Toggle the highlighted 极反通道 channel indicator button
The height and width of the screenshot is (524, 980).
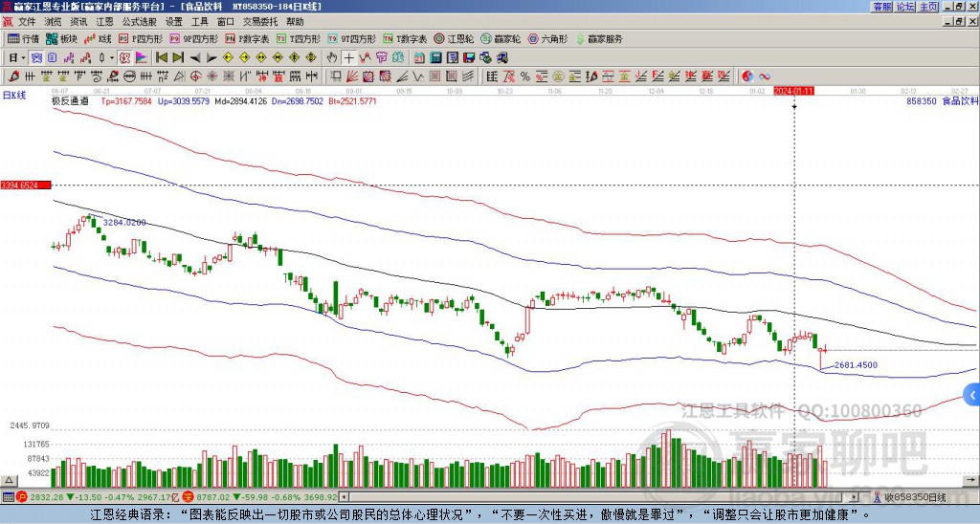[x=125, y=57]
